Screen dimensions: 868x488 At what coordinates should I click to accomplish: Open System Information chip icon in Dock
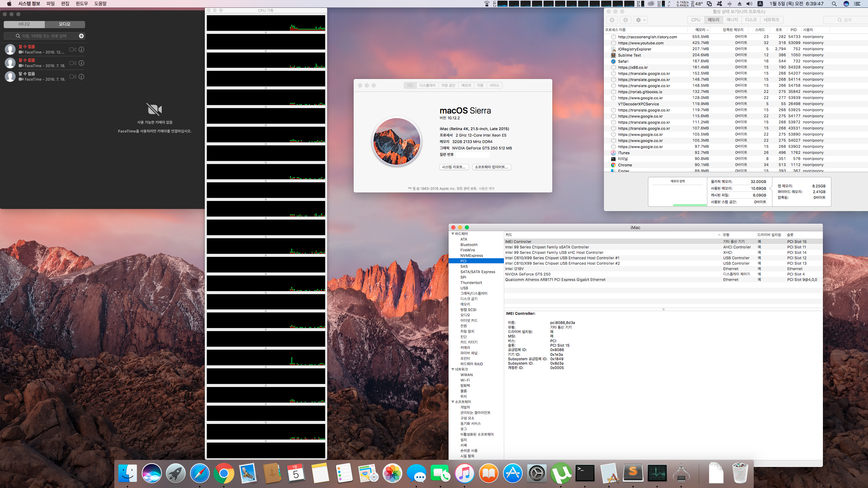[681, 473]
